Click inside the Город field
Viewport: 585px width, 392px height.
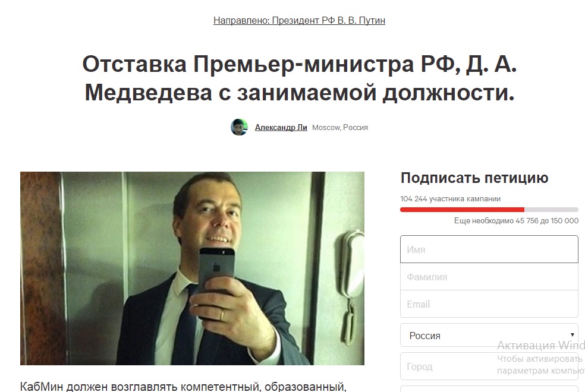click(489, 366)
